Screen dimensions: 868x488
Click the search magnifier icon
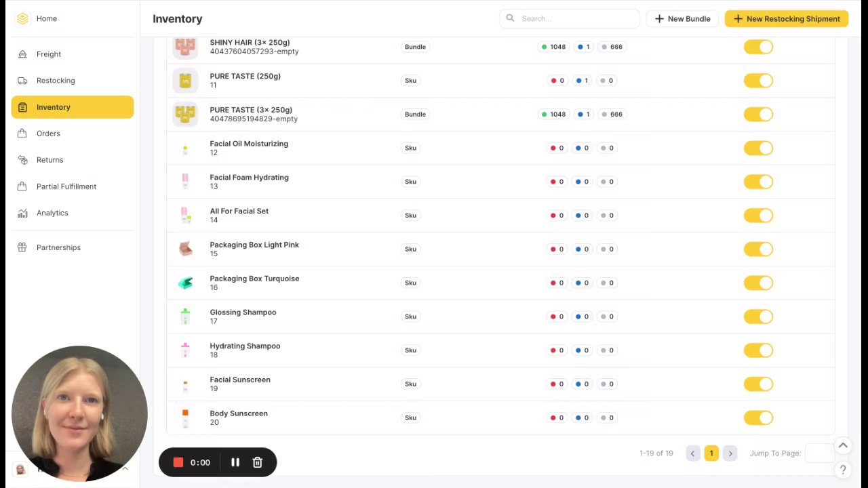click(510, 18)
